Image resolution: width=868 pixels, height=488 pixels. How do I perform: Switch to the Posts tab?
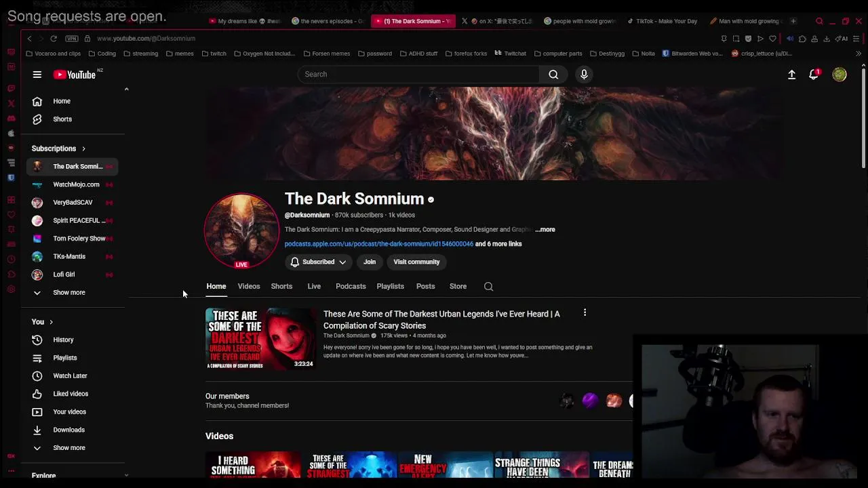coord(425,286)
